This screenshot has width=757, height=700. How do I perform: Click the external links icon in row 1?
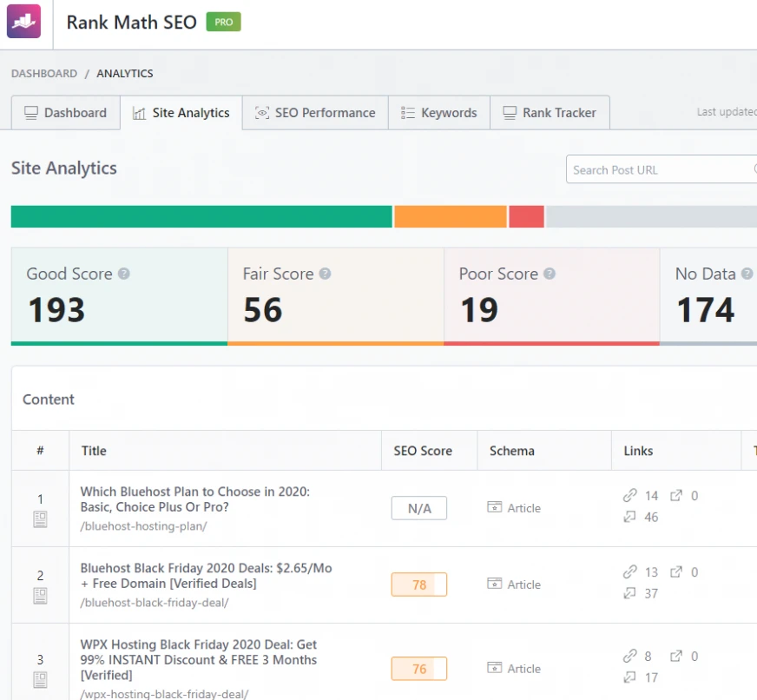[x=676, y=495]
